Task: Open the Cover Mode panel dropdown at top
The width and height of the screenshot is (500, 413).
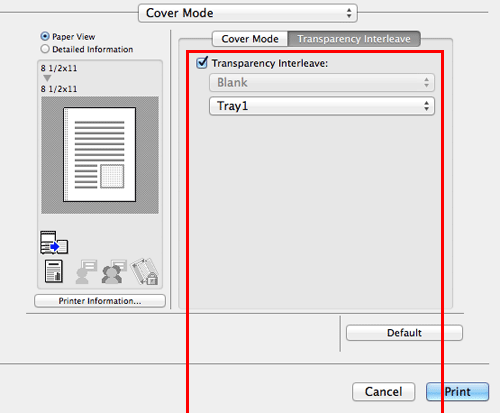Action: click(248, 13)
